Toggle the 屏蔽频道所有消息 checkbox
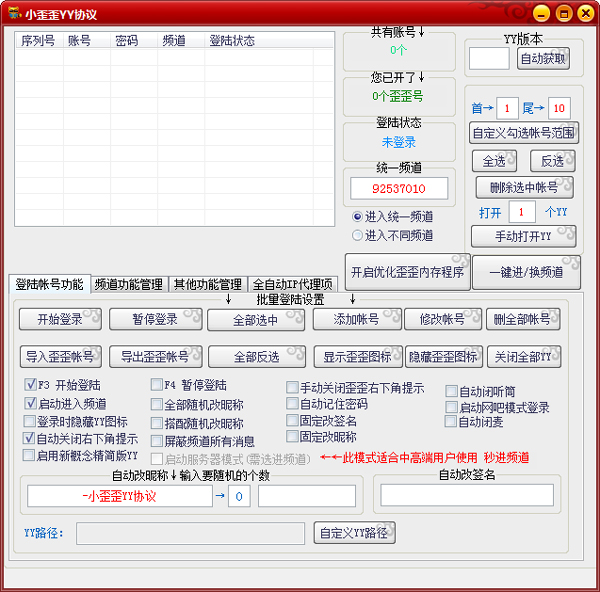600x592 pixels. [x=157, y=440]
